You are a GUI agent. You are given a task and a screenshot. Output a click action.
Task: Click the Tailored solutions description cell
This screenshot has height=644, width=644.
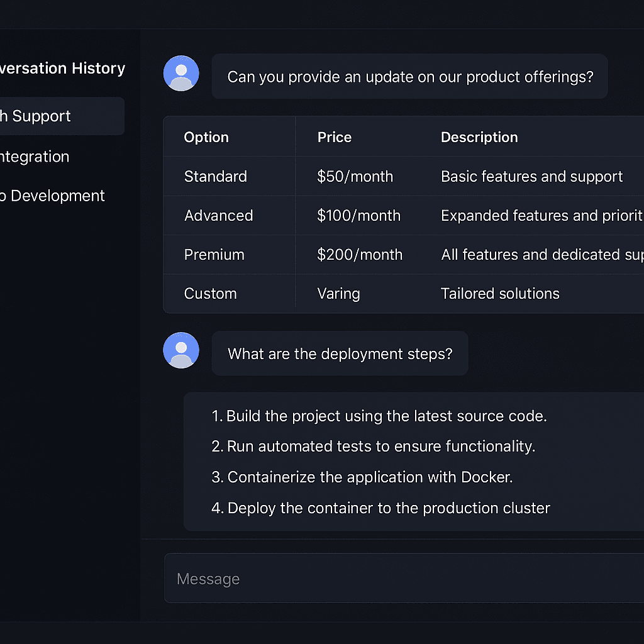[x=500, y=293]
